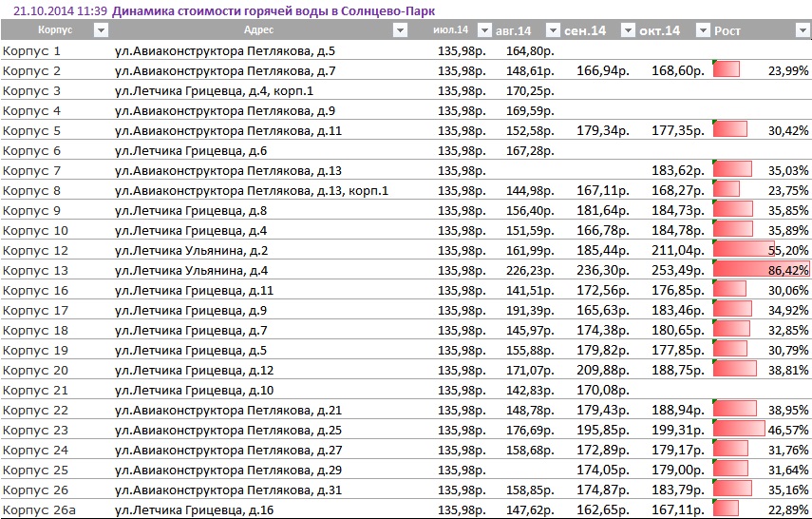Select address 'ул.Летчика Грицевца, д.4, корп.1'
The width and height of the screenshot is (812, 519).
[x=214, y=91]
